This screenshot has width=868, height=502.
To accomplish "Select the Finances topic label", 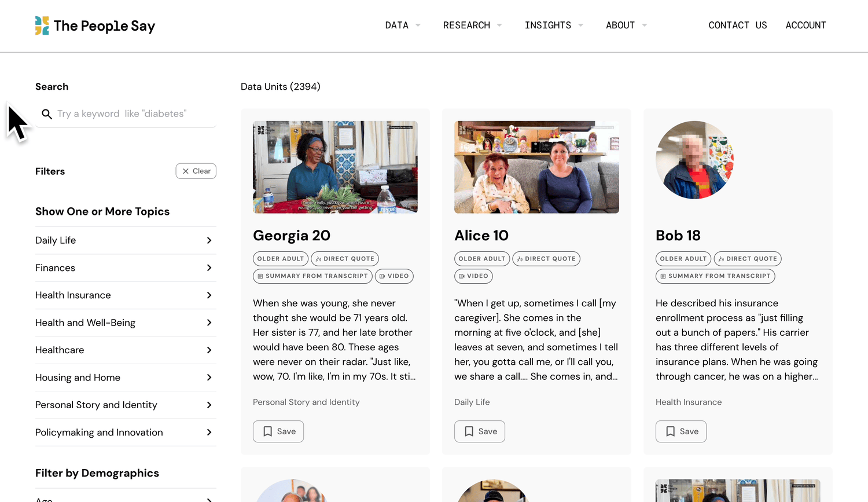I will (x=55, y=268).
